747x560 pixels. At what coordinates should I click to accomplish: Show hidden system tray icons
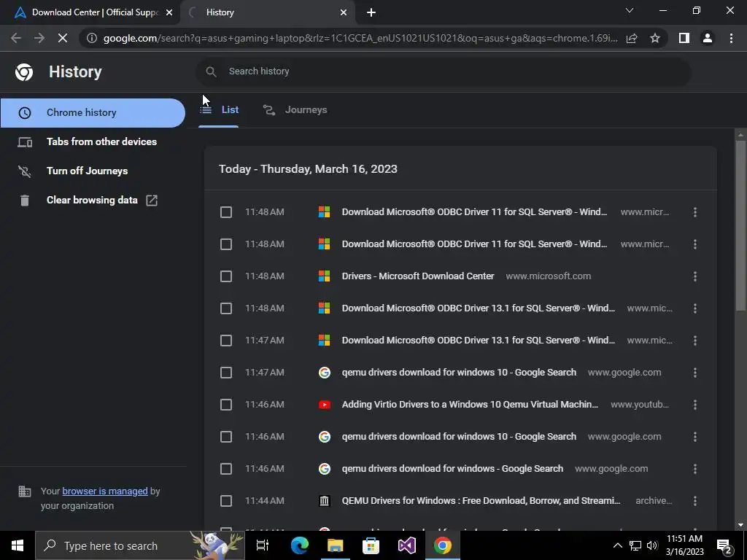(x=617, y=545)
